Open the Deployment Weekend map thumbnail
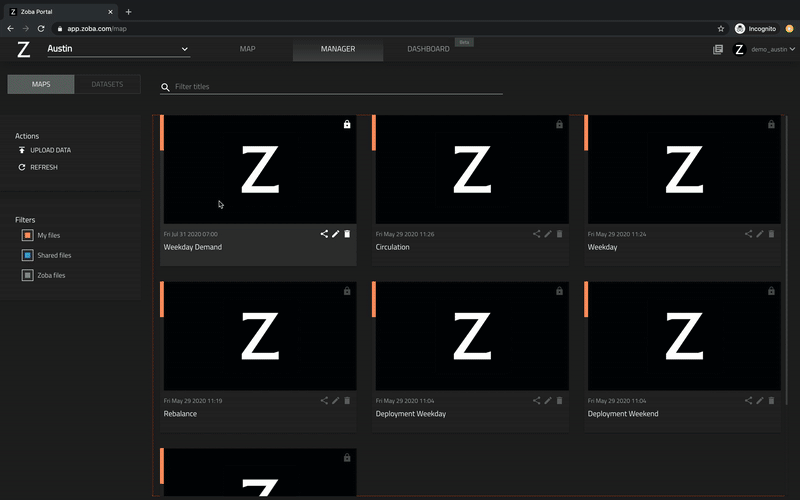This screenshot has width=800, height=500. coord(684,336)
